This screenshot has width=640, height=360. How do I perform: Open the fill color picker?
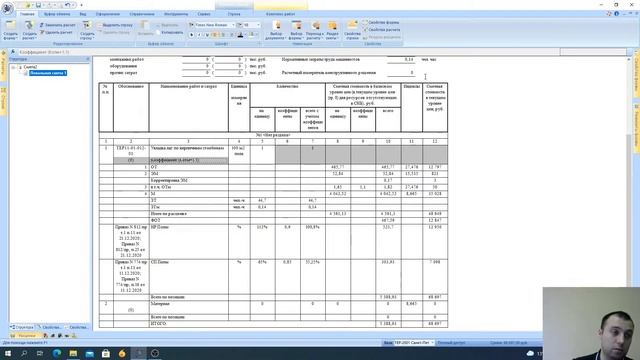(x=252, y=35)
